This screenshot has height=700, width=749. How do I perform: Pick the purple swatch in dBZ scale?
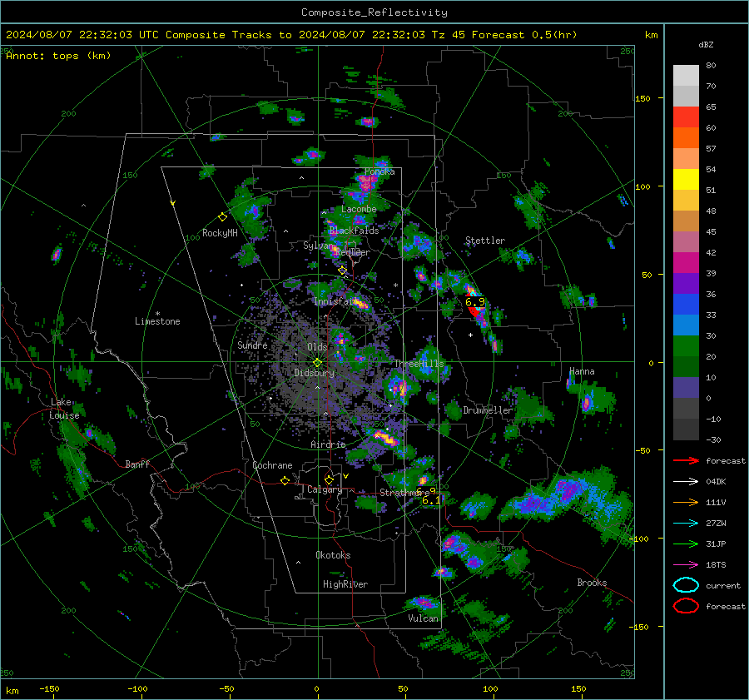tap(686, 284)
